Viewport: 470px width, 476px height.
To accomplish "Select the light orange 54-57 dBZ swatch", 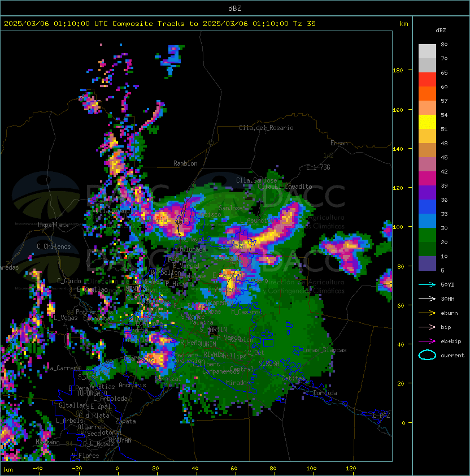I will point(427,108).
